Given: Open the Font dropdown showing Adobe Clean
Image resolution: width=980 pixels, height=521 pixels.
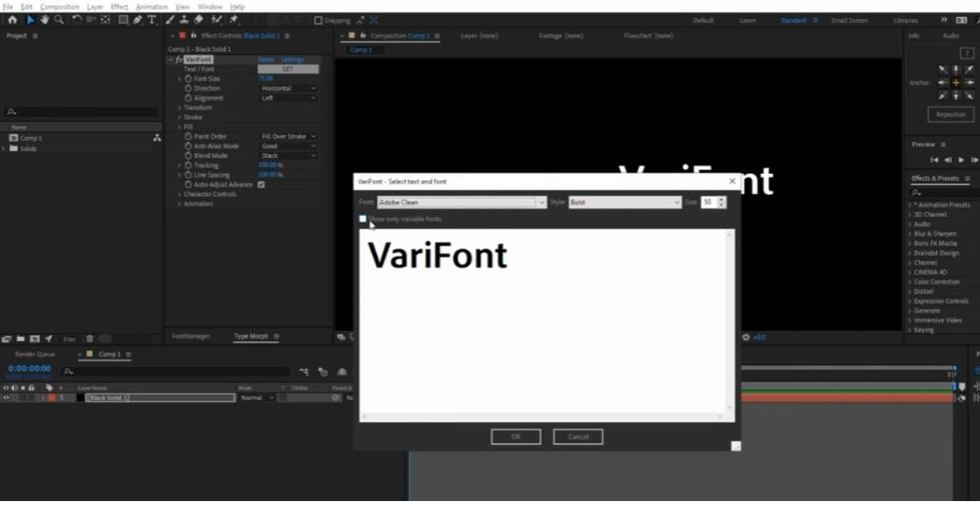Looking at the screenshot, I should coord(462,203).
